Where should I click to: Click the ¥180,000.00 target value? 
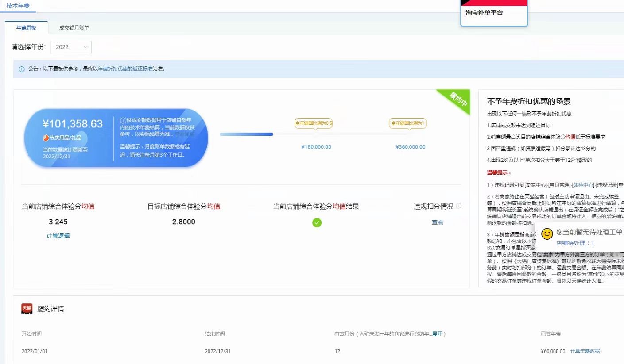point(316,147)
